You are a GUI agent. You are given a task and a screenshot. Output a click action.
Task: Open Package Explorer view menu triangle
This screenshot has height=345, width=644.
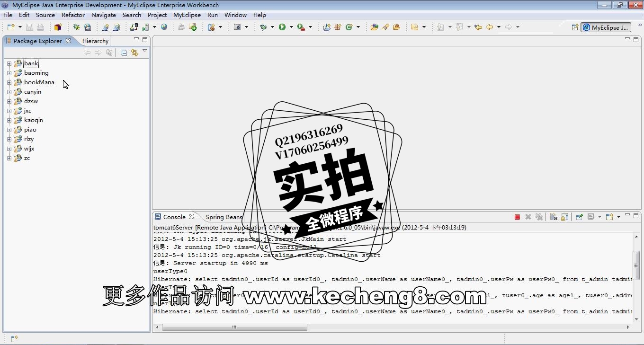145,51
